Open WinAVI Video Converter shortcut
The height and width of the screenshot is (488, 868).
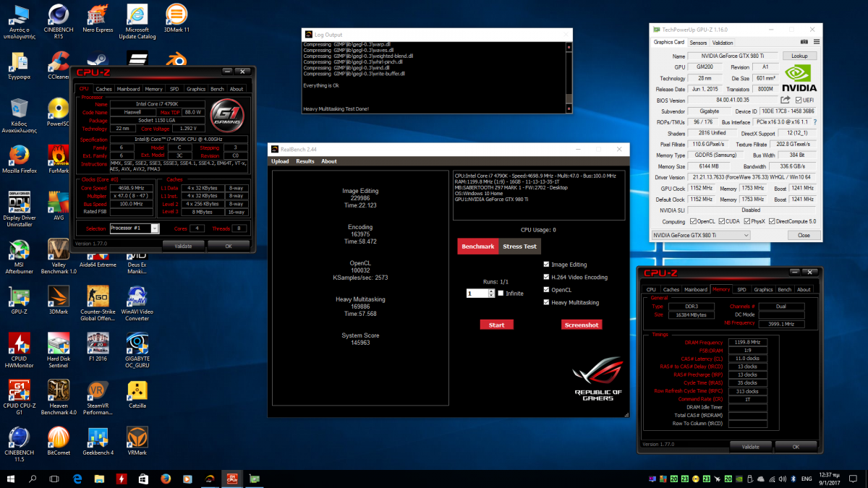click(x=137, y=304)
